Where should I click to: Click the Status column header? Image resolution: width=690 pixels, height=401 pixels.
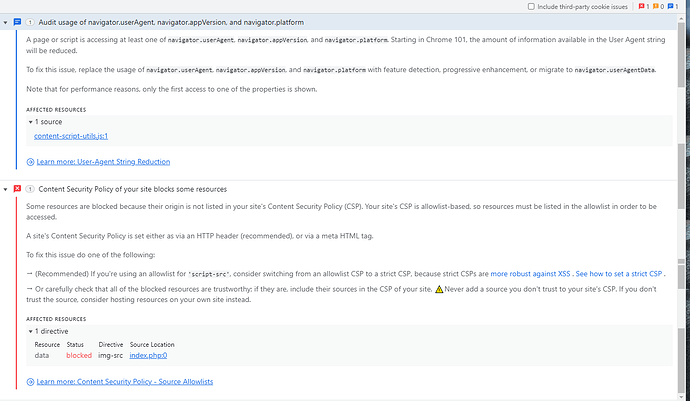[x=75, y=345]
